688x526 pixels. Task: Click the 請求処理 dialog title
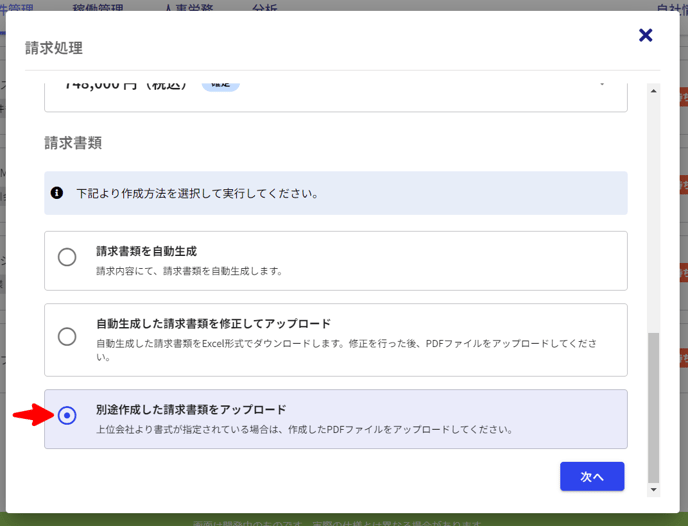pyautogui.click(x=54, y=46)
